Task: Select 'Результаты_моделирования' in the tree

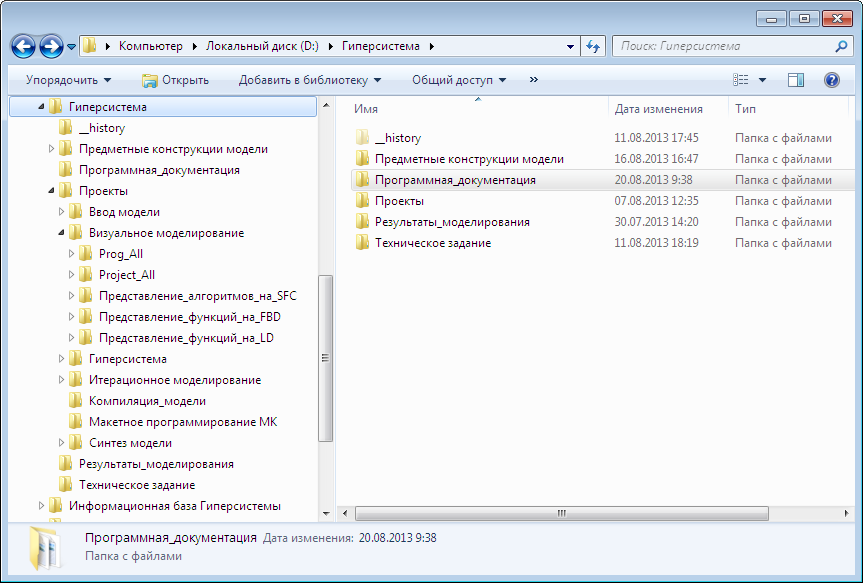Action: coord(156,464)
